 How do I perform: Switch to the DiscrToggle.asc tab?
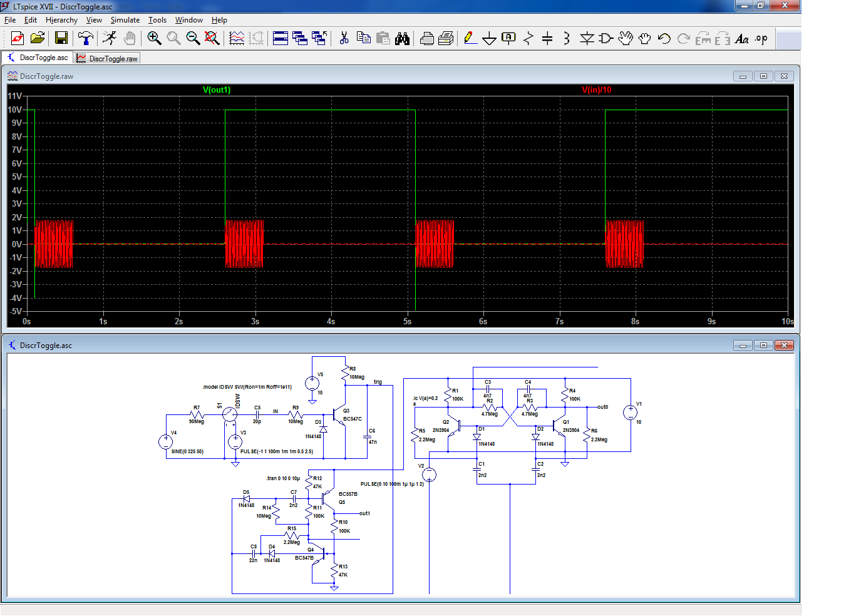pyautogui.click(x=37, y=58)
